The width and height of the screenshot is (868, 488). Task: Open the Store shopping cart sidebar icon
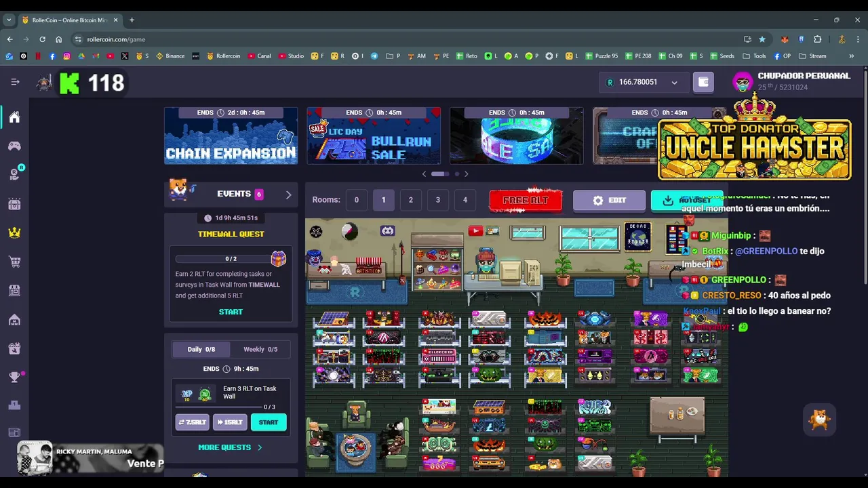pyautogui.click(x=14, y=262)
